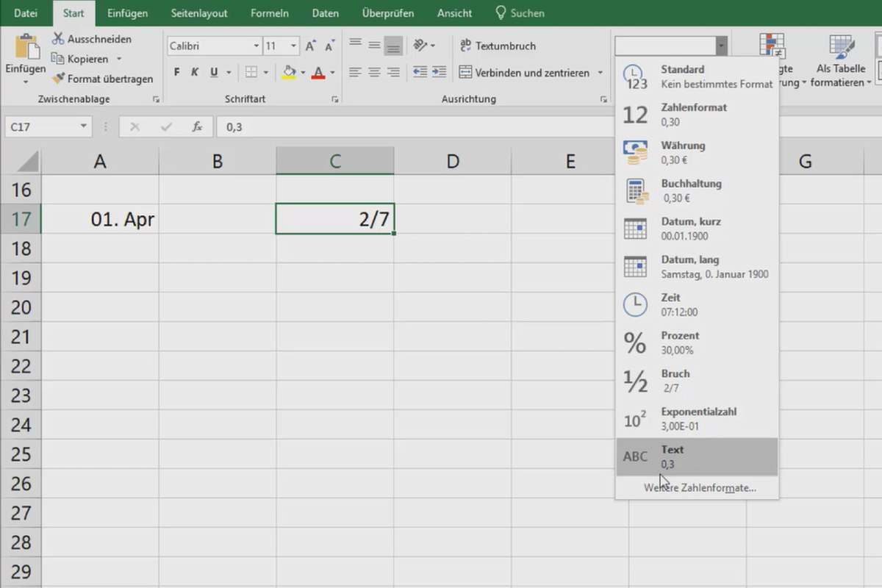Click the Kopieren icon

pyautogui.click(x=57, y=59)
